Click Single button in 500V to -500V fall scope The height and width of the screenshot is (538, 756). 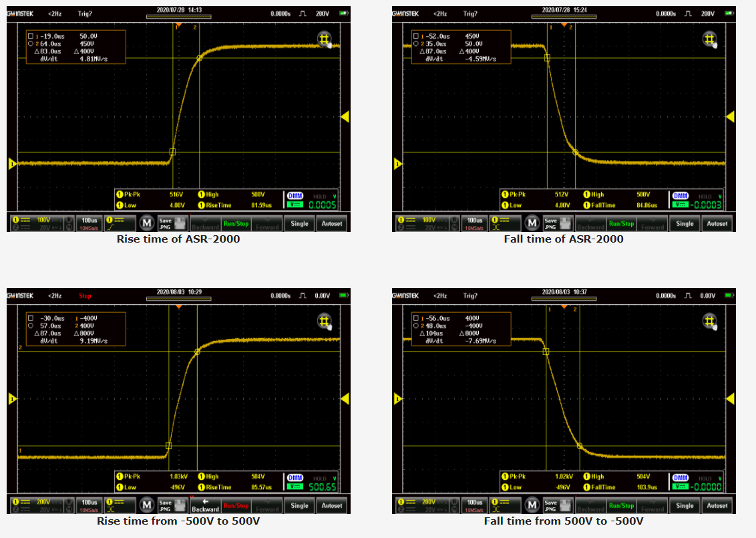point(685,506)
